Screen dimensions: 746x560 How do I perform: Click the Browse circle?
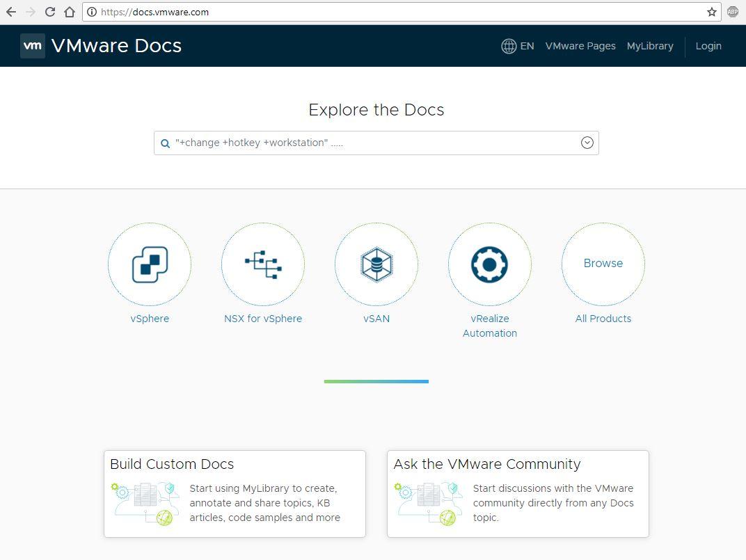coord(603,264)
